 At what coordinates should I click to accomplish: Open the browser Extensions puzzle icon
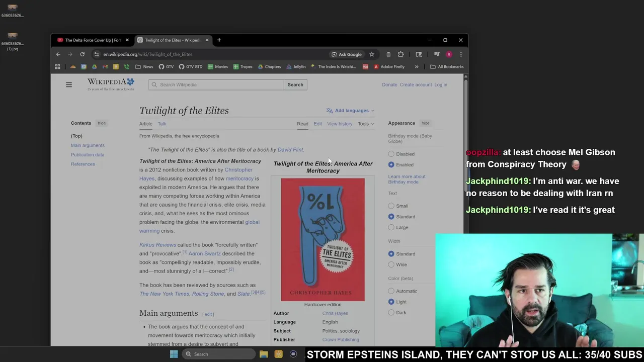pyautogui.click(x=401, y=54)
